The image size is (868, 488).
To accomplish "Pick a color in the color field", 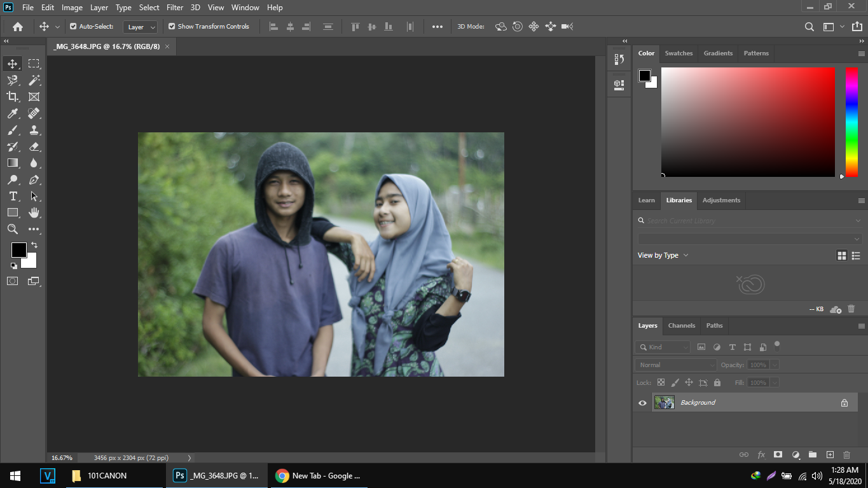I will [x=748, y=122].
